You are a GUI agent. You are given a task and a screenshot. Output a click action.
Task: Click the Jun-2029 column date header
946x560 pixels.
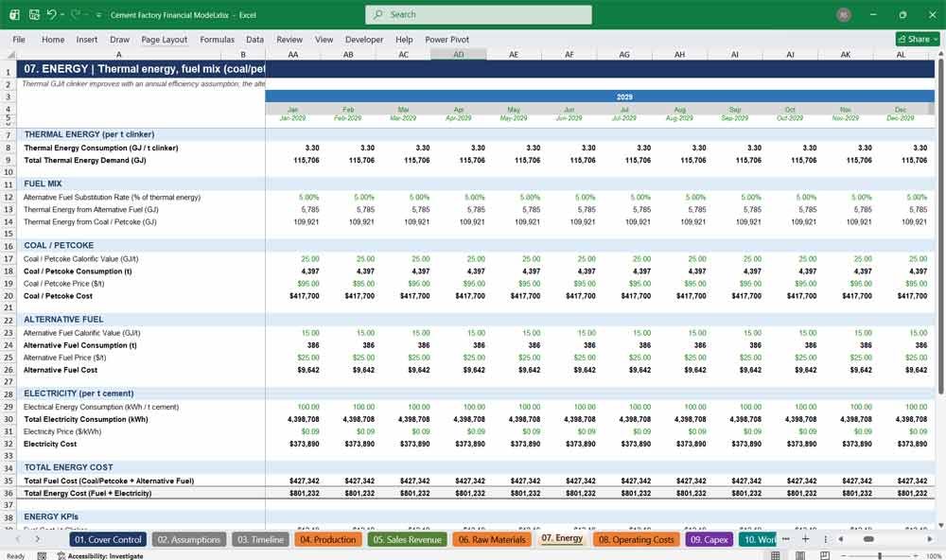(x=569, y=118)
